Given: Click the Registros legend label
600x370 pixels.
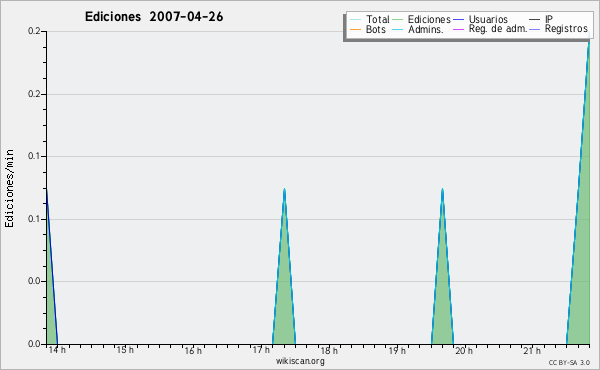Looking at the screenshot, I should (x=566, y=29).
